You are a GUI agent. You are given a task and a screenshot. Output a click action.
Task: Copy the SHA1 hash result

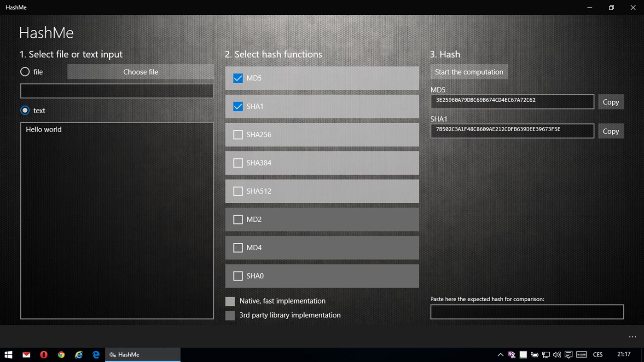(611, 131)
